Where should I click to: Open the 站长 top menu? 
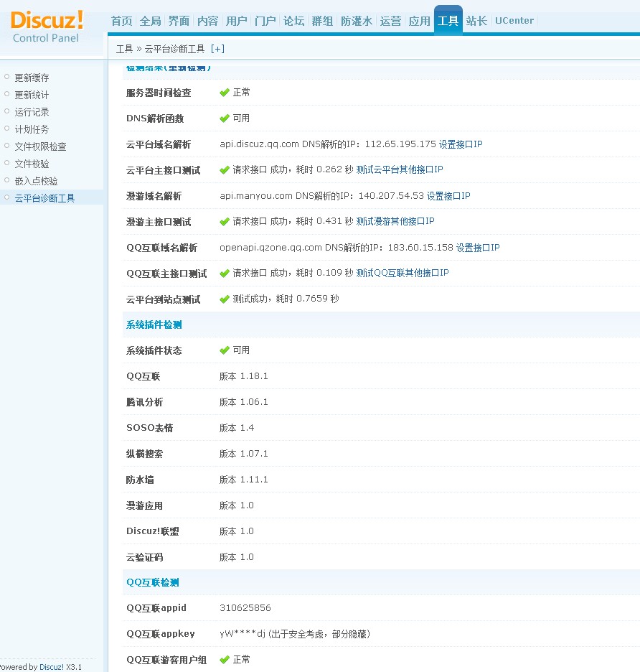pyautogui.click(x=477, y=21)
